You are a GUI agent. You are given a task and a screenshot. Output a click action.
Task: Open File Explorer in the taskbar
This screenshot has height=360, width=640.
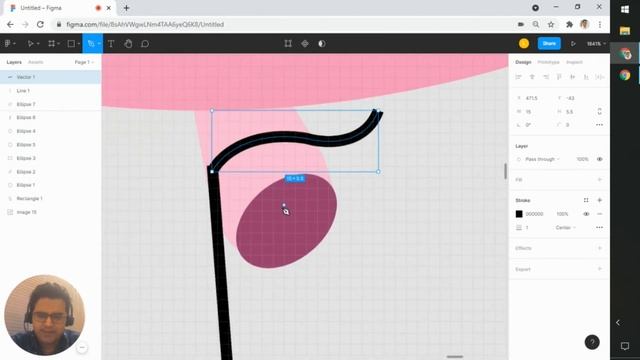[x=625, y=31]
